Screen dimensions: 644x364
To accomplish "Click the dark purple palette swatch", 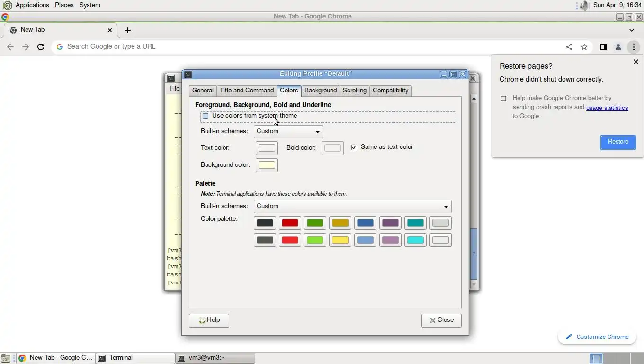I will [390, 223].
